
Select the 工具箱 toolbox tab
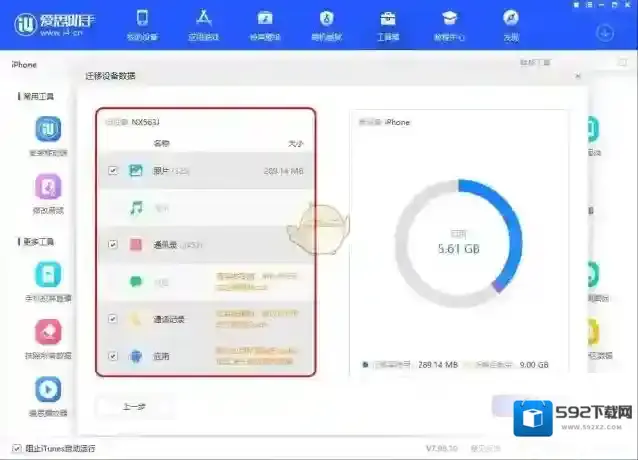pos(388,24)
